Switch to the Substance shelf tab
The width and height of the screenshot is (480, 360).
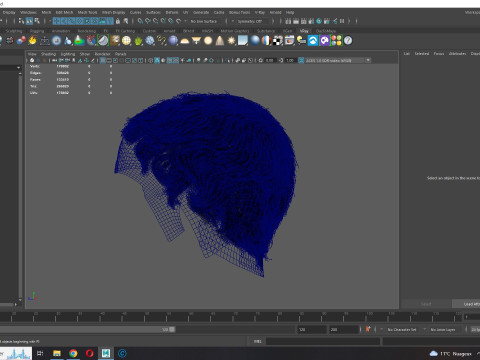266,31
